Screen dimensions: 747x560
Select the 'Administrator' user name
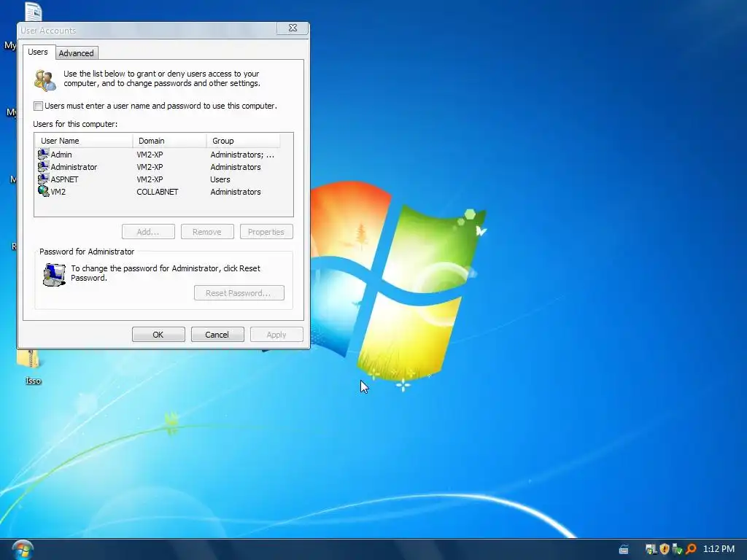74,167
